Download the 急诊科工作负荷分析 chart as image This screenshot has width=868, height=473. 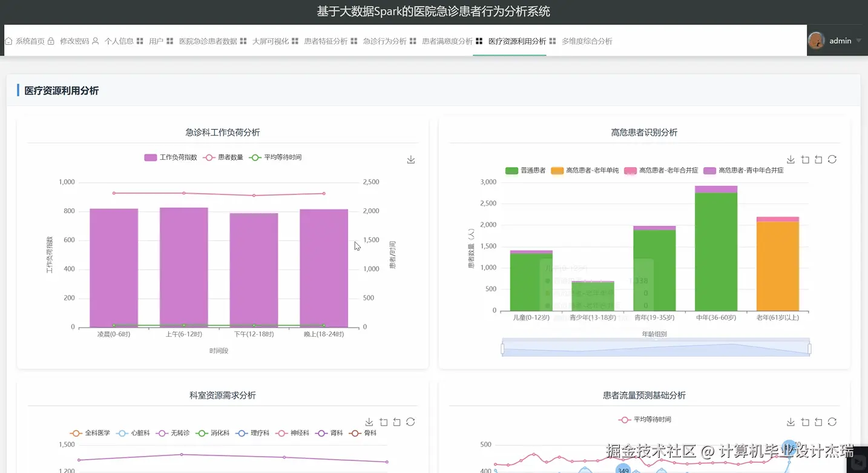click(411, 159)
